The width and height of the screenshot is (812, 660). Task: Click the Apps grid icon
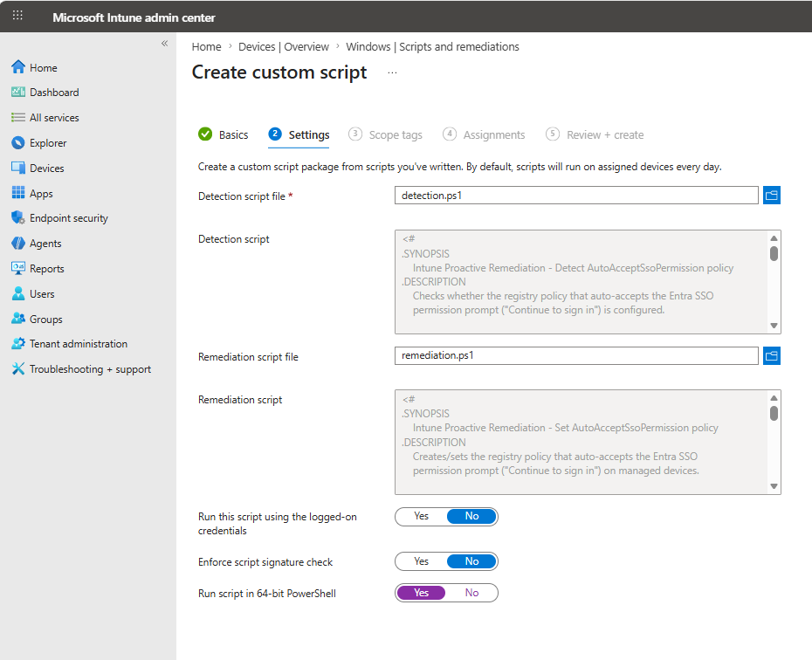pos(18,193)
